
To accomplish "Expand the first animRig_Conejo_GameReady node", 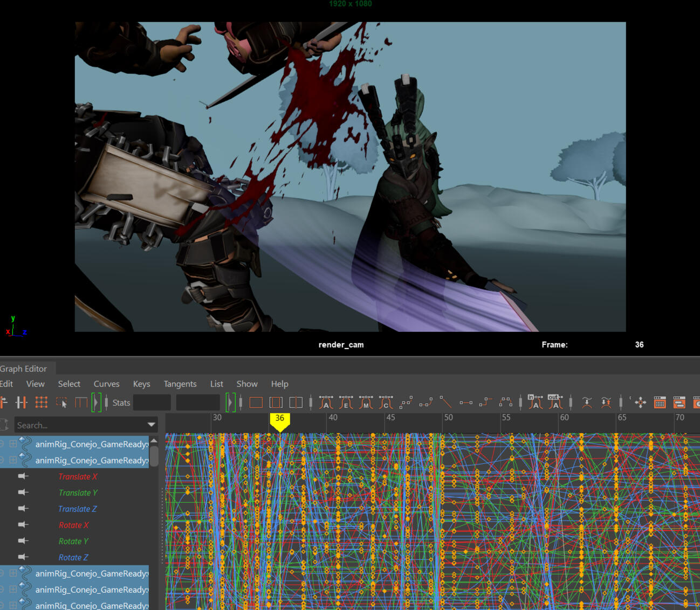I will click(13, 444).
